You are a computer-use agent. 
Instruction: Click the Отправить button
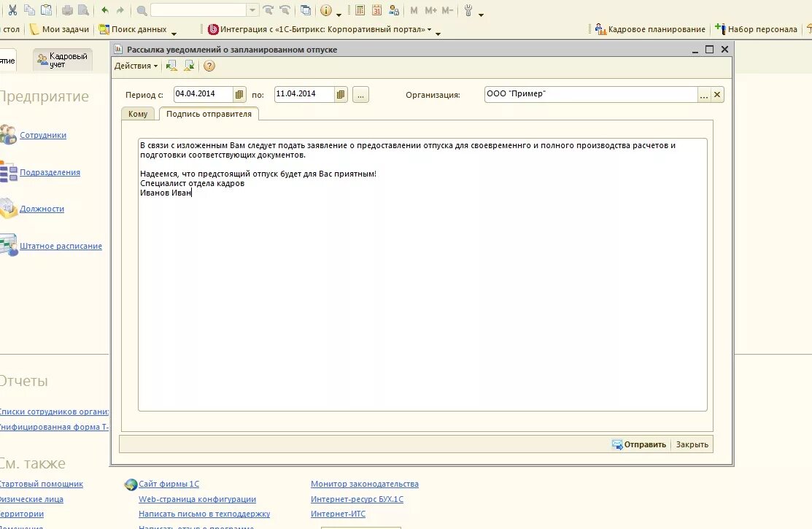640,444
